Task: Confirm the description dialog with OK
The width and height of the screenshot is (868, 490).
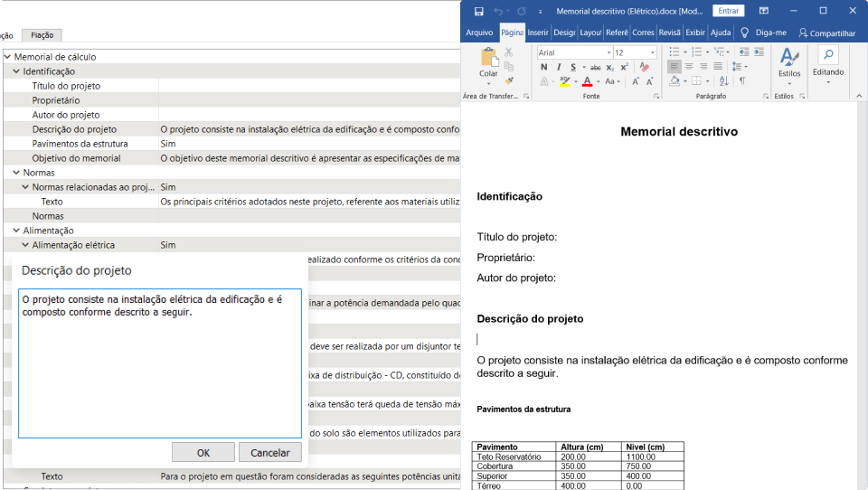Action: 203,452
